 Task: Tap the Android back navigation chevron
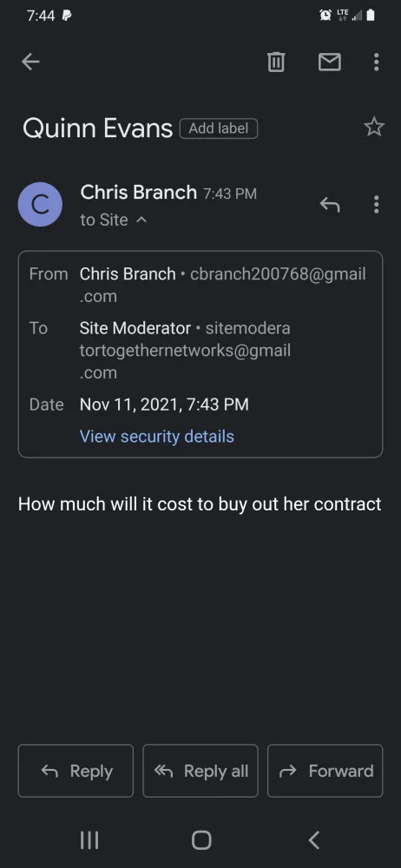[x=313, y=839]
